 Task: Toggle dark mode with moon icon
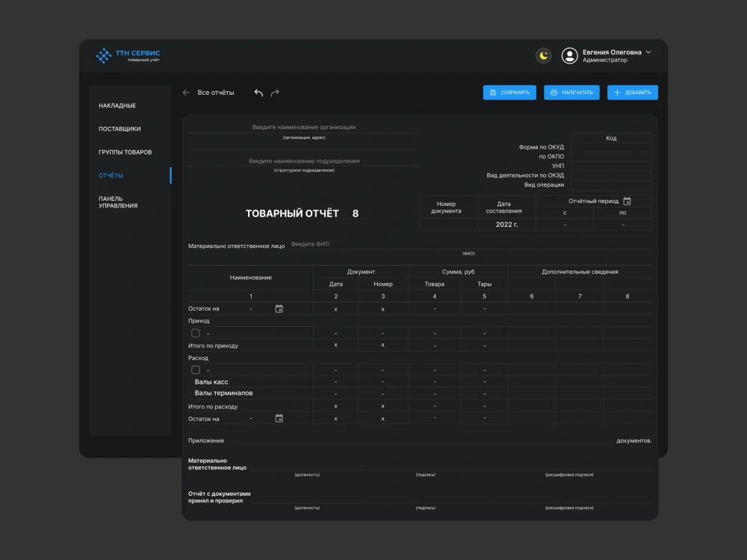pos(543,56)
